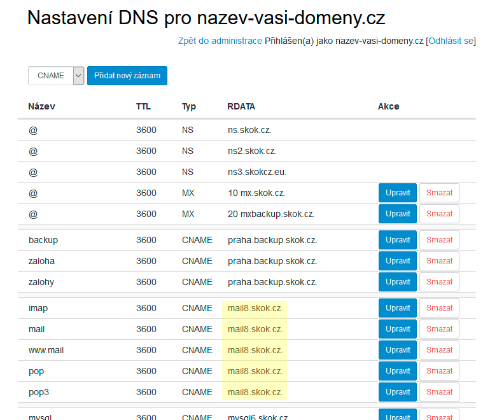The width and height of the screenshot is (504, 420).
Task: Delete the pop3 CNAME record
Action: point(439,392)
